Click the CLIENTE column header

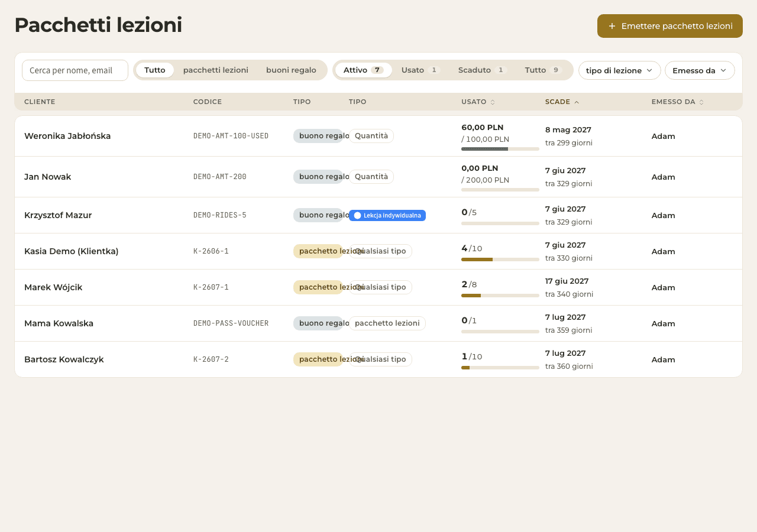point(40,102)
